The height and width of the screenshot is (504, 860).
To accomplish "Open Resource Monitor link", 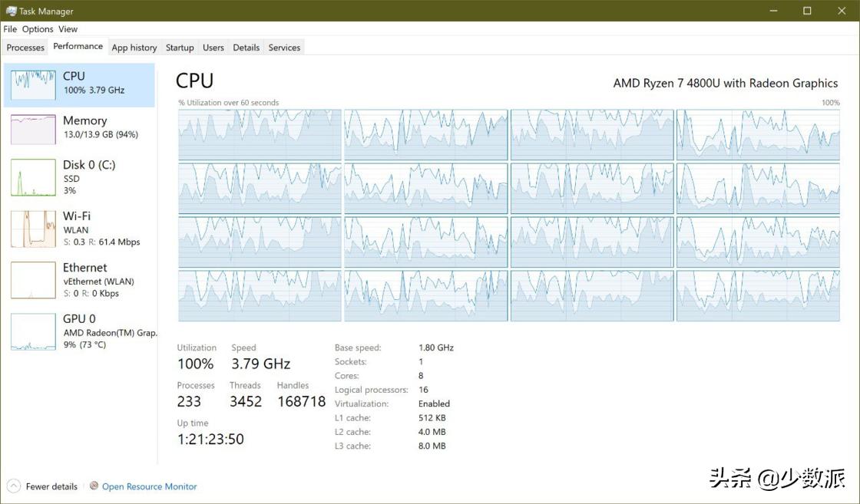I will tap(149, 486).
